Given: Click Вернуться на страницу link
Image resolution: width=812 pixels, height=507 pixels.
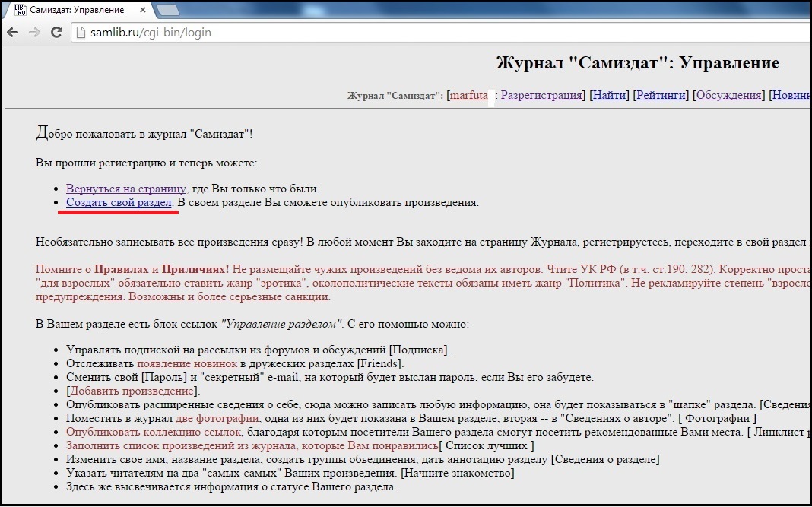Looking at the screenshot, I should (126, 189).
